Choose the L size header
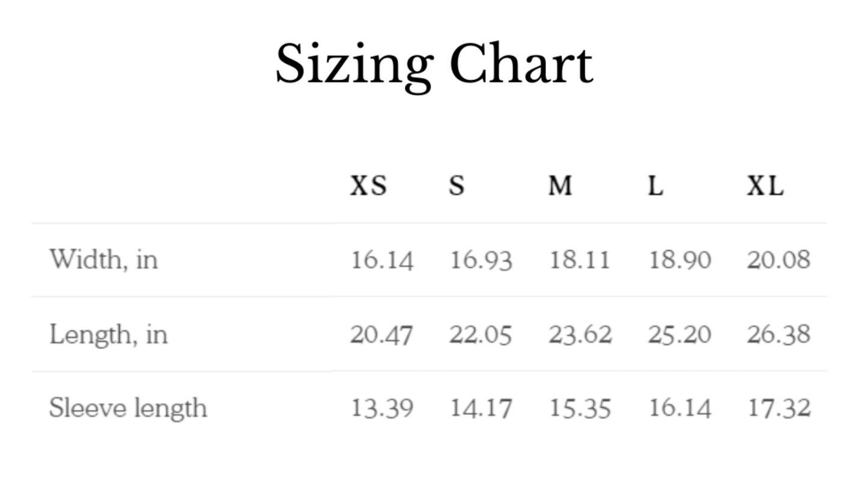 pos(655,186)
